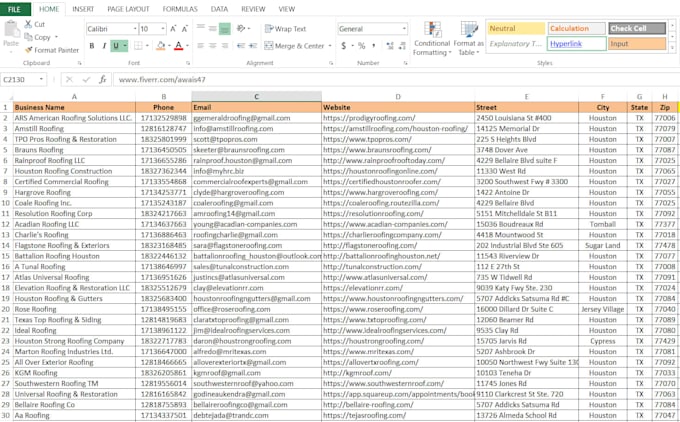Screen dimensions: 680x422
Task: Click the Wrap Text button
Action: pos(285,29)
